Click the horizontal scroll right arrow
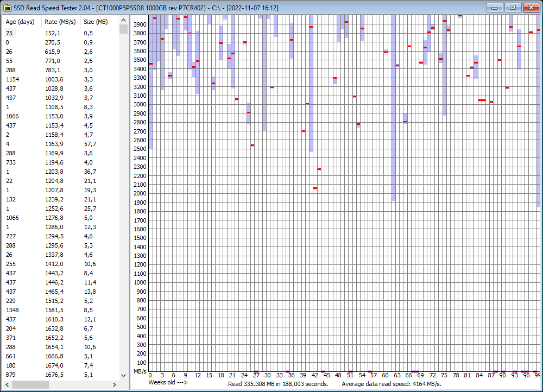 coord(115,384)
